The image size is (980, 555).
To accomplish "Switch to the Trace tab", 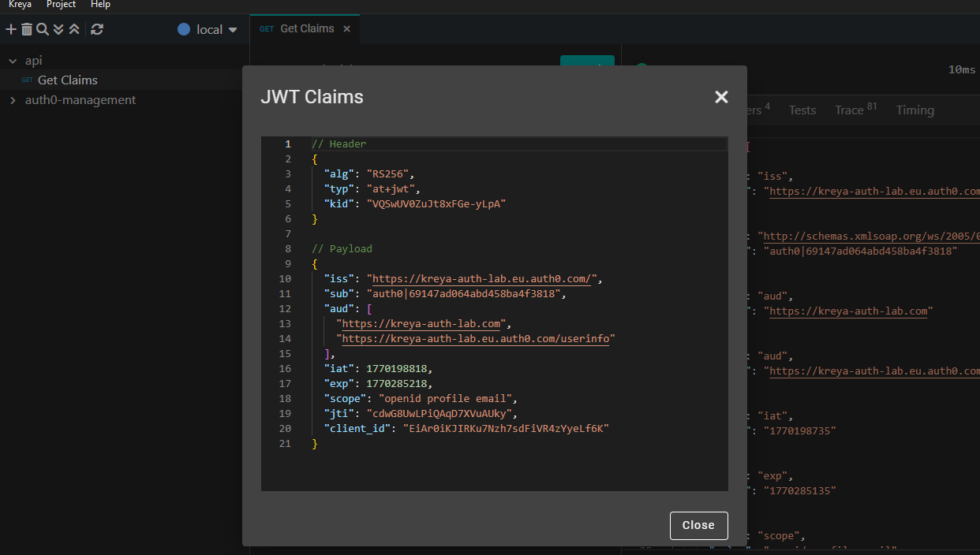I will (849, 110).
